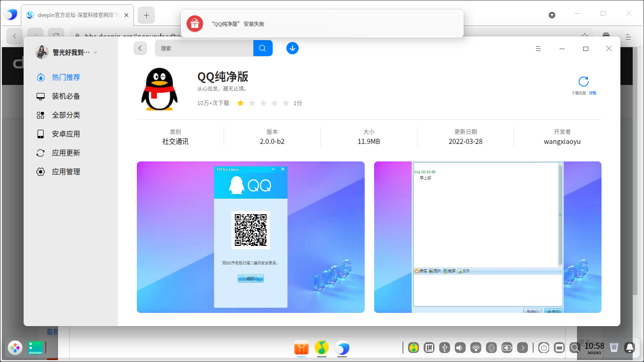
Task: Expand the tray arrow in the dock
Action: point(522,348)
